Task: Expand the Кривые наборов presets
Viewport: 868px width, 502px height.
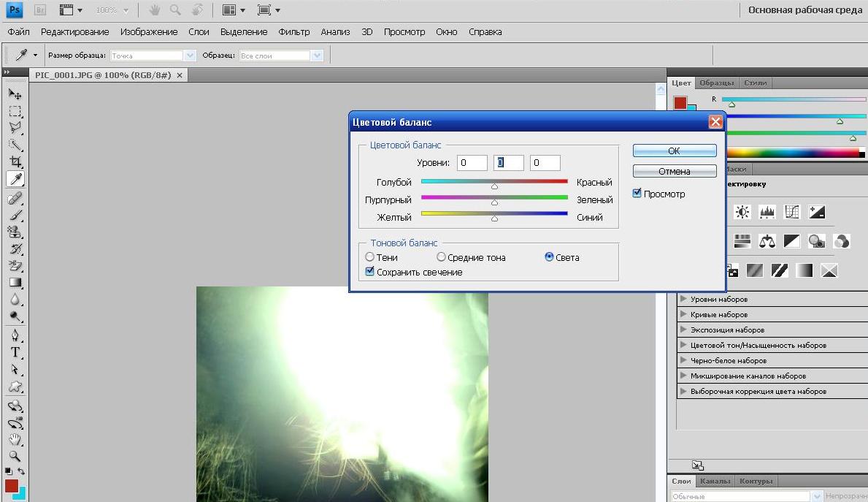Action: pos(684,314)
